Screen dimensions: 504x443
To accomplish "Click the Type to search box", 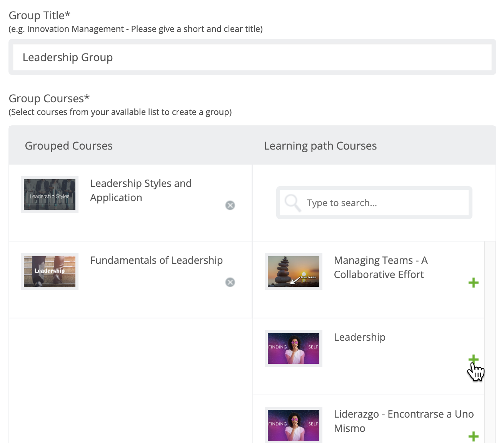I will pos(374,203).
